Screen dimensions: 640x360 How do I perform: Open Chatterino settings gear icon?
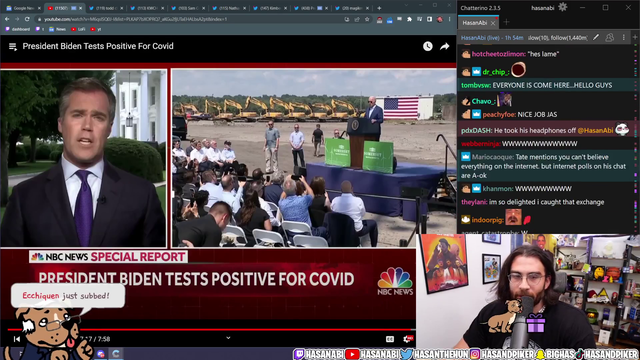coord(562,7)
